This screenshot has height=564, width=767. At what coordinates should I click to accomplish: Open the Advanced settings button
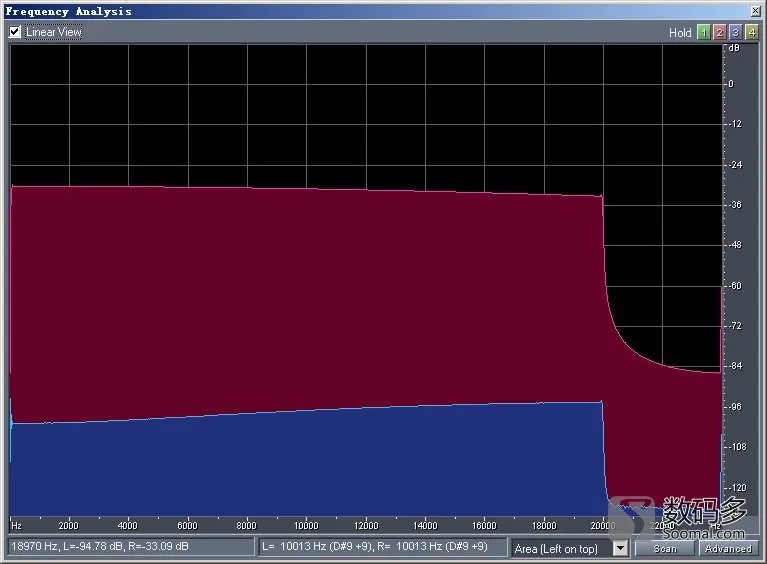click(728, 549)
